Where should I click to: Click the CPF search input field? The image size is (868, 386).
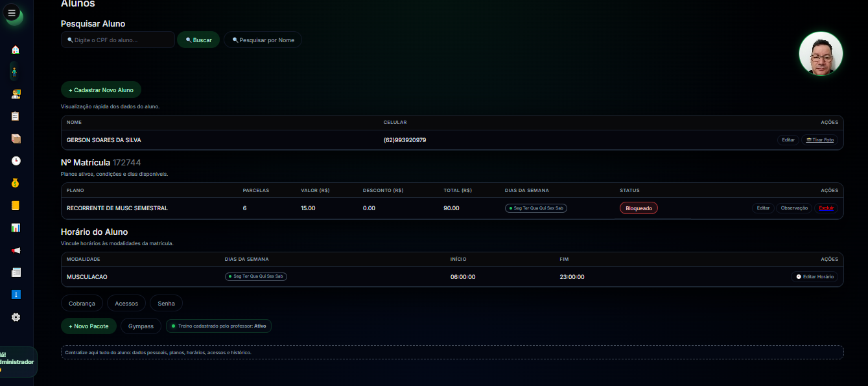click(118, 40)
